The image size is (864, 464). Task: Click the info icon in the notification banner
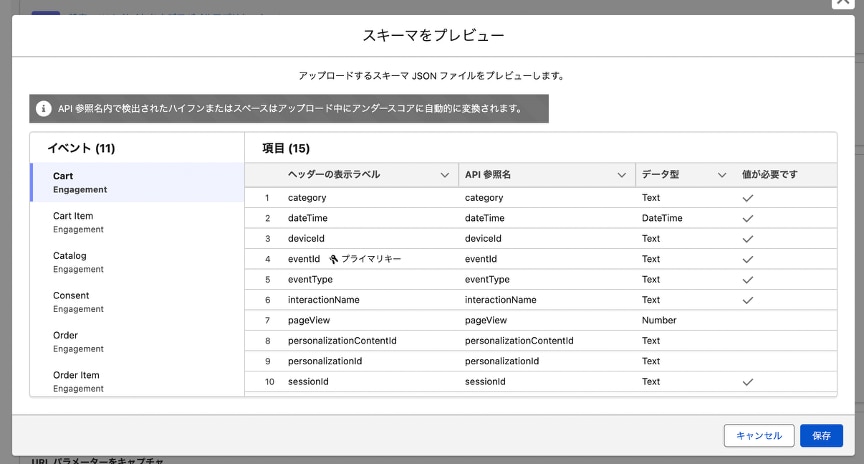pos(44,108)
